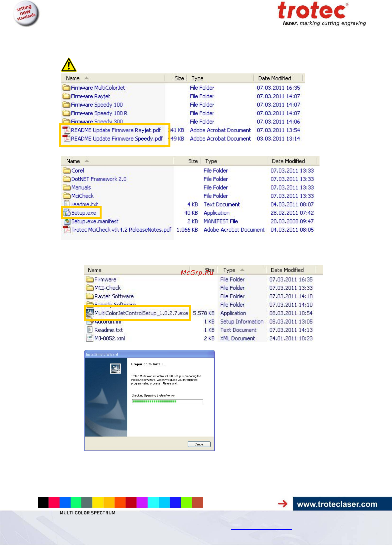This screenshot has width=392, height=545.
Task: Open the MCI-Check folder icon
Action: (x=90, y=288)
